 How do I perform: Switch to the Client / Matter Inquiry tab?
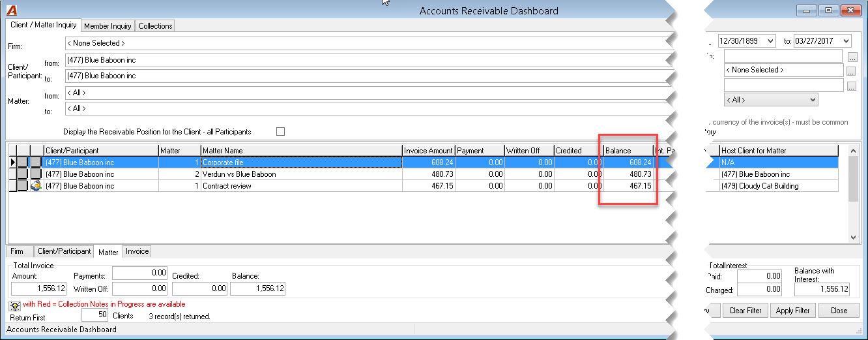pos(44,25)
